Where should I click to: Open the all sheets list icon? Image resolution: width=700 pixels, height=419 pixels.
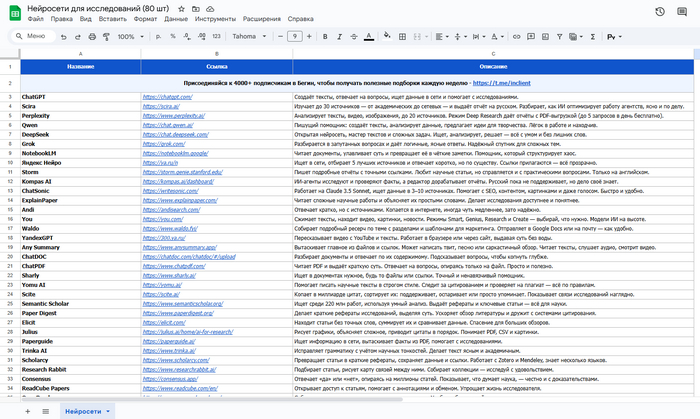(x=44, y=411)
